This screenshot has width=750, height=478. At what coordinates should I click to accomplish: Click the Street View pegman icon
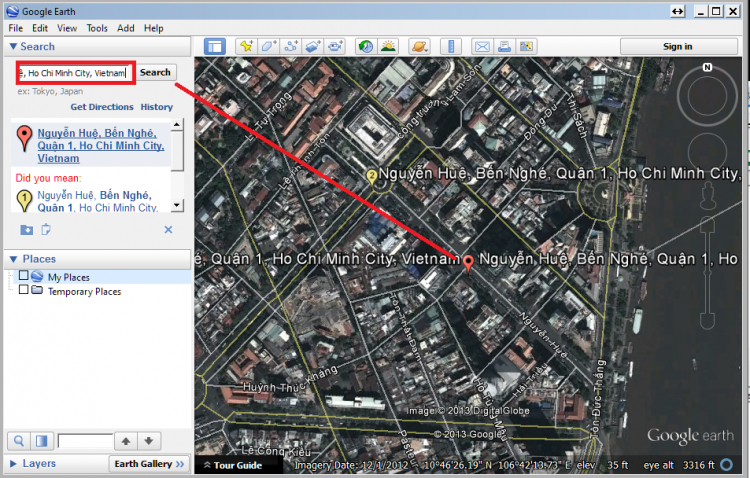coord(707,197)
